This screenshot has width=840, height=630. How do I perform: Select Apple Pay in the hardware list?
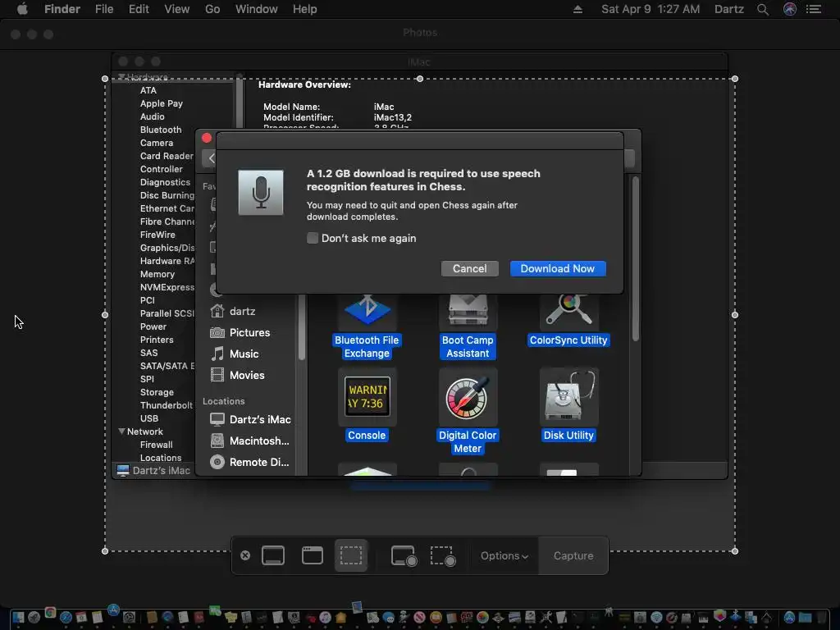tap(162, 103)
